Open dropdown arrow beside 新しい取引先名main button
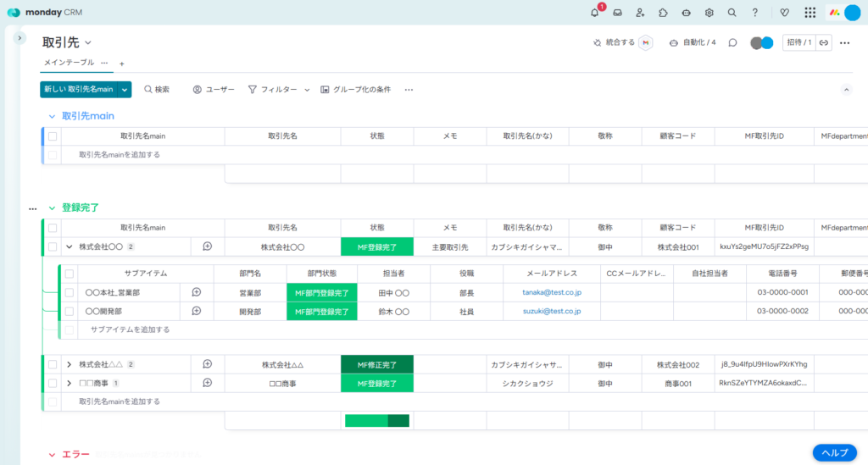The width and height of the screenshot is (868, 465). 125,89
